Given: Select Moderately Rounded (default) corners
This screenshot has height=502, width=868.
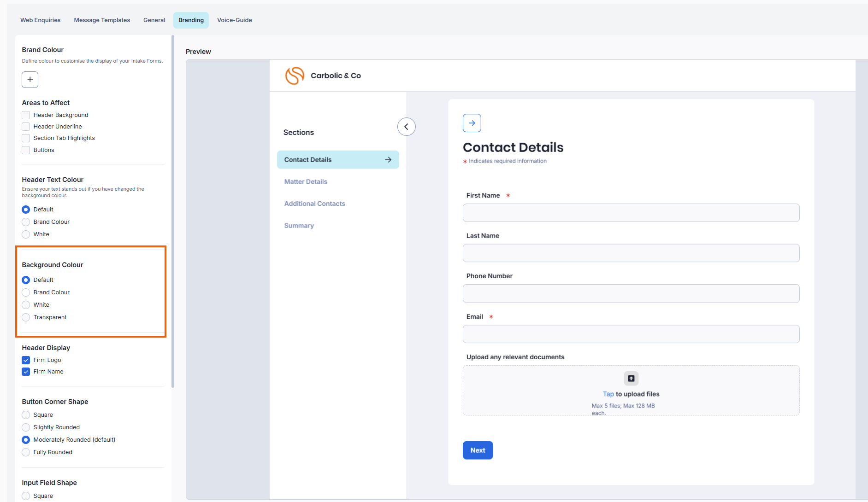Looking at the screenshot, I should pyautogui.click(x=26, y=440).
